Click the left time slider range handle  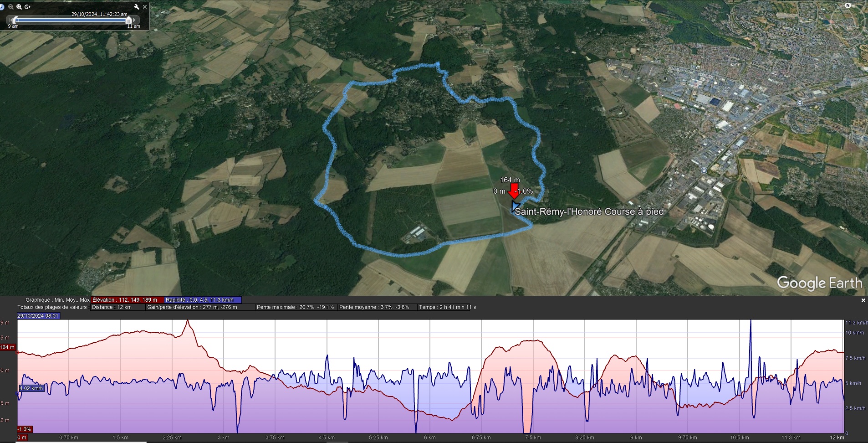point(15,20)
